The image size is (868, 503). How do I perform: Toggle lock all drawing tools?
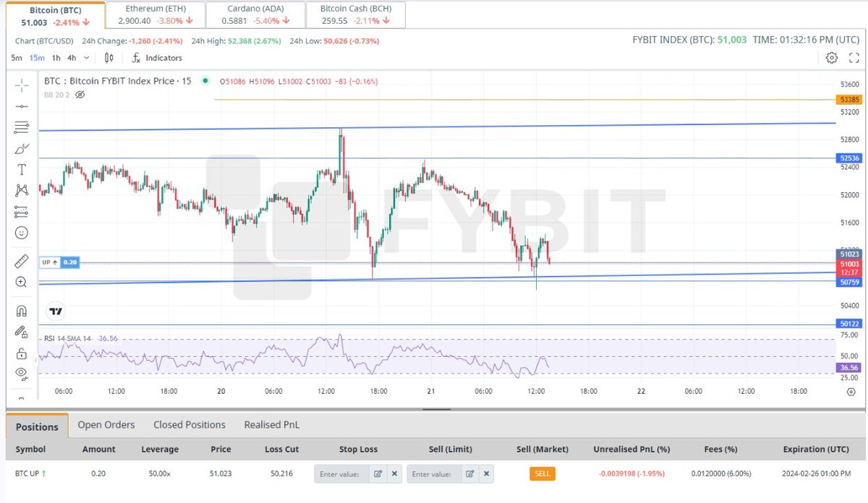pos(22,353)
